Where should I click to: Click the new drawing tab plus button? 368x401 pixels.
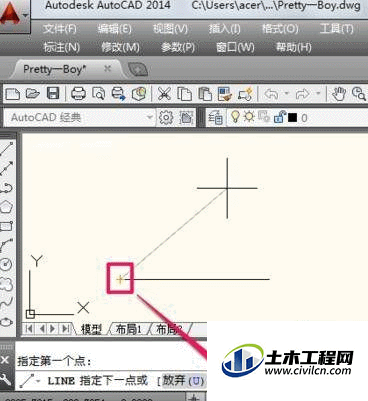[138, 69]
